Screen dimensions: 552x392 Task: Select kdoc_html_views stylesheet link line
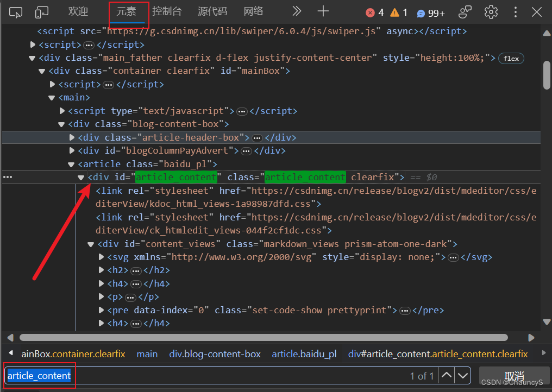316,197
